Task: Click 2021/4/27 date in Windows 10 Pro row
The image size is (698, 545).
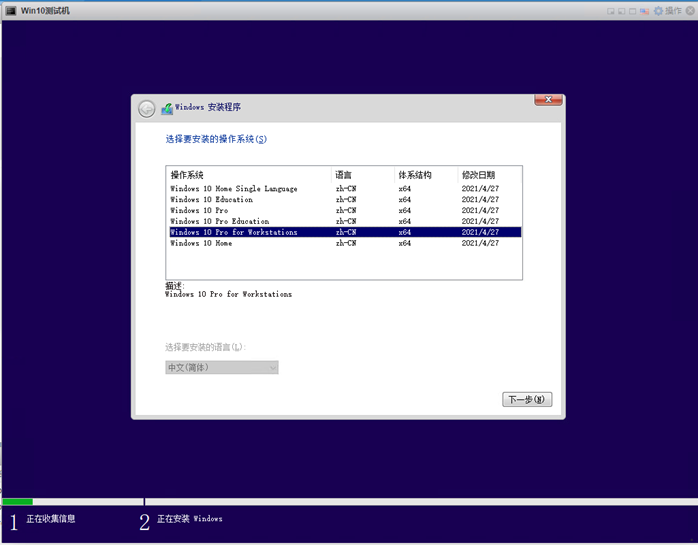Action: coord(480,210)
